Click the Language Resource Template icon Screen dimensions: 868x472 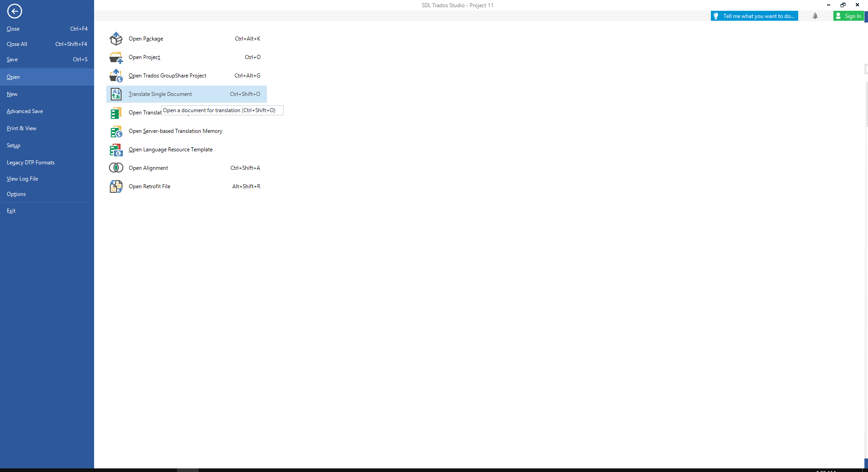116,150
